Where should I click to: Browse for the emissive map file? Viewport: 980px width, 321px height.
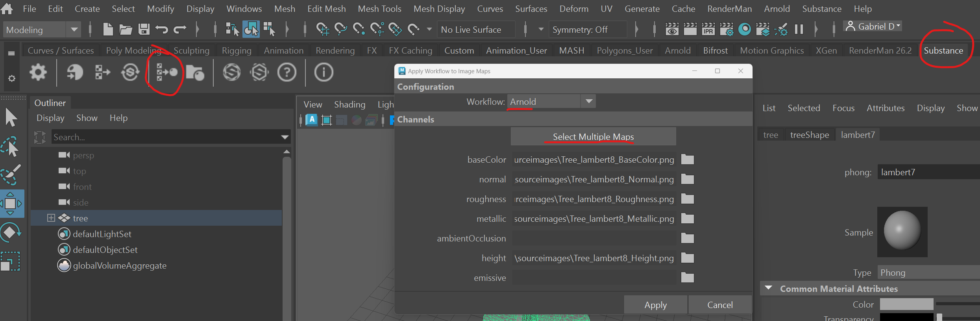click(x=687, y=278)
